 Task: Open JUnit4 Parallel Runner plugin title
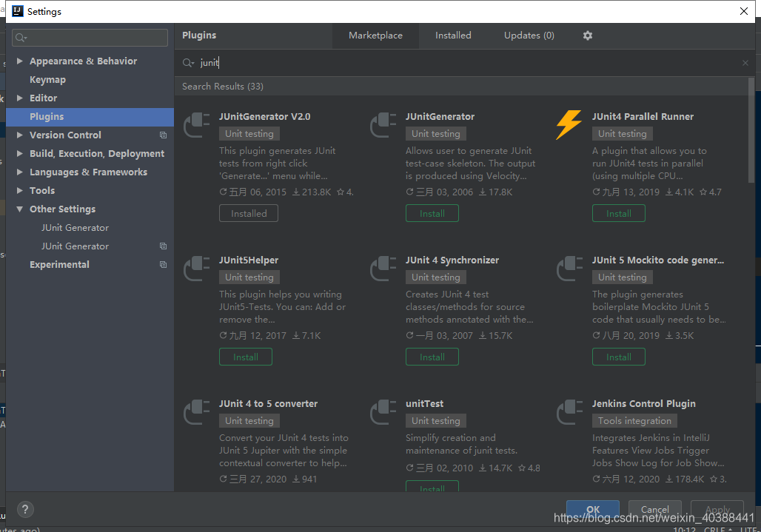tap(643, 116)
